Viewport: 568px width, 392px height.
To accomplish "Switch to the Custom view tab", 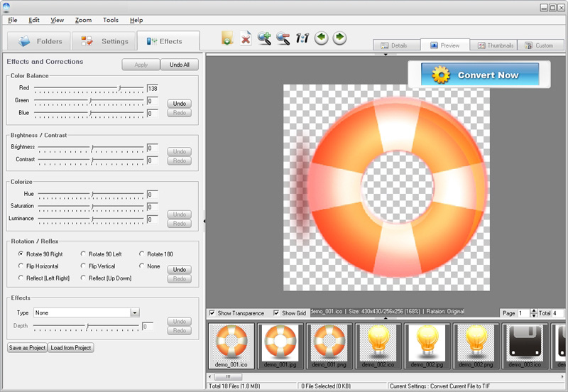I will click(x=541, y=45).
